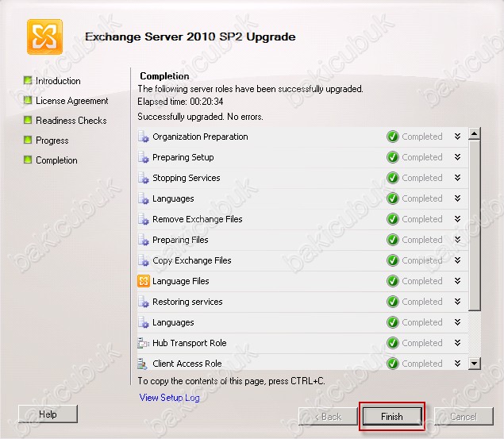Viewport: 504px width, 439px height.
Task: Expand Preparing Files details chevron
Action: 458,240
